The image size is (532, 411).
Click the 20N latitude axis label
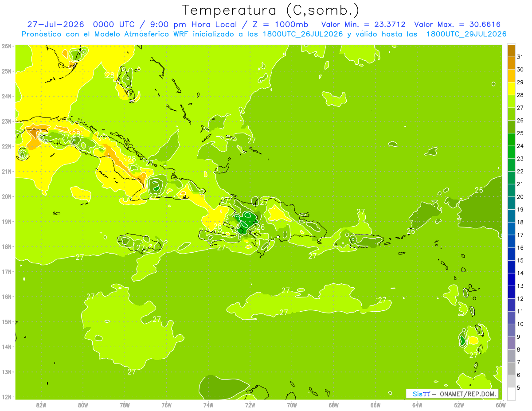(x=6, y=196)
